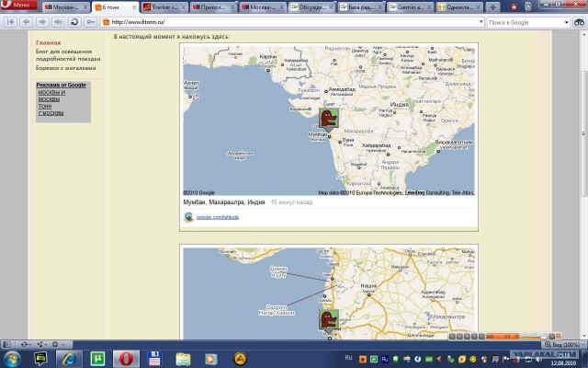
Task: Adjust the media player widget volume slider
Action: (x=535, y=337)
